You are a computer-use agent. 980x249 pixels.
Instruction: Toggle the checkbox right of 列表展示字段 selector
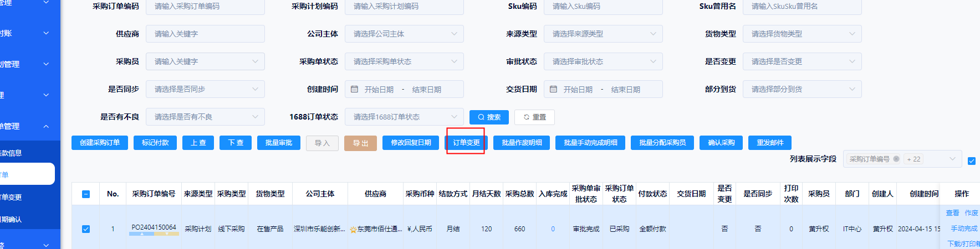click(972, 160)
